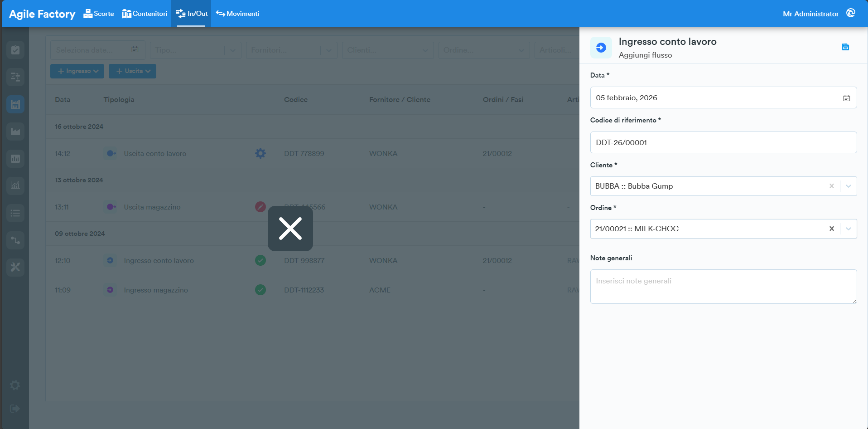
Task: Switch to the Movimenti tab
Action: point(237,14)
